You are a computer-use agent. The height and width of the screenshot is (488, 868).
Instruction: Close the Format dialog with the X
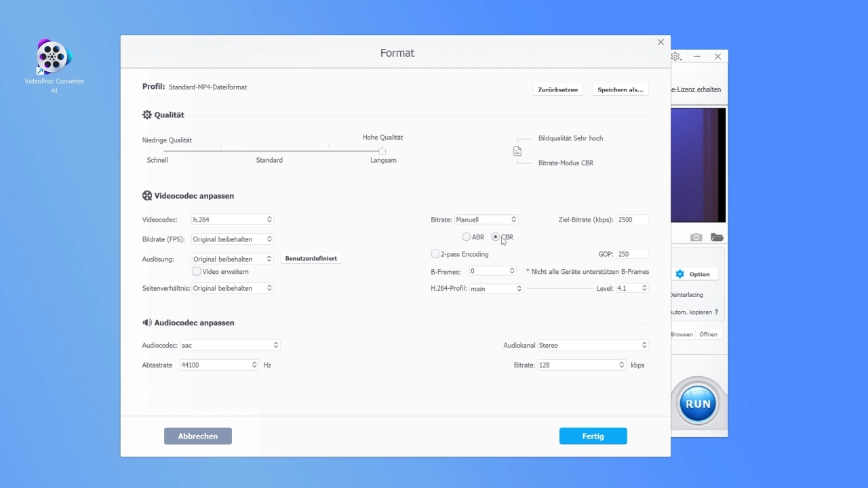coord(660,42)
